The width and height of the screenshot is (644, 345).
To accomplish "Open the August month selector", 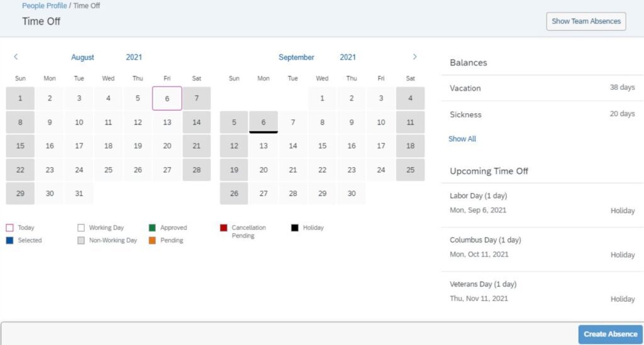I will tap(82, 57).
